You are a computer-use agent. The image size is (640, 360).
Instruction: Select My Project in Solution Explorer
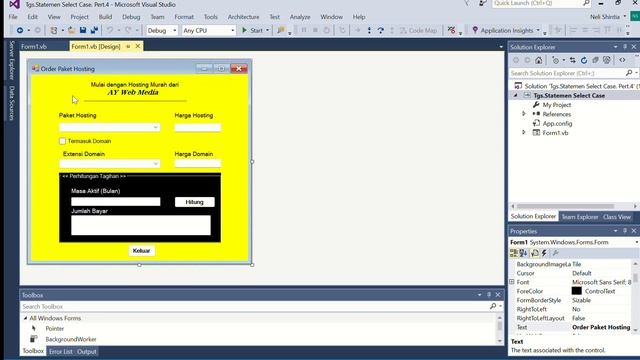coord(556,104)
